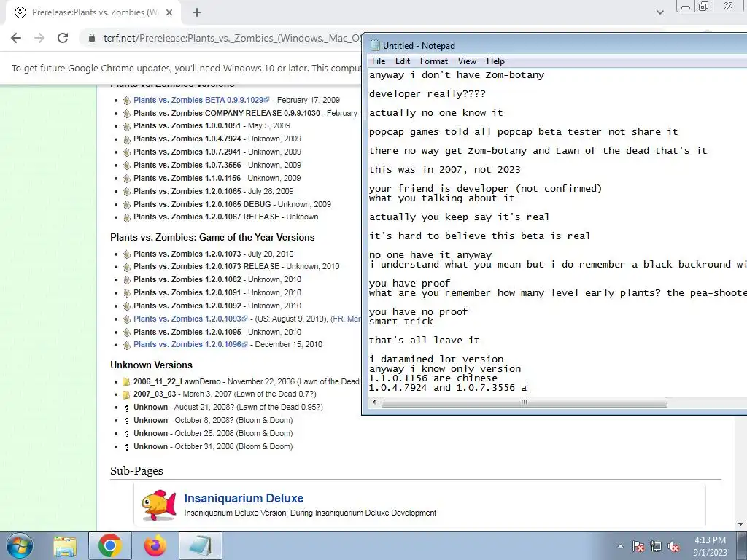Click the Notepad line '1.1.0.1156 are chinese'
747x560 pixels.
pos(433,378)
